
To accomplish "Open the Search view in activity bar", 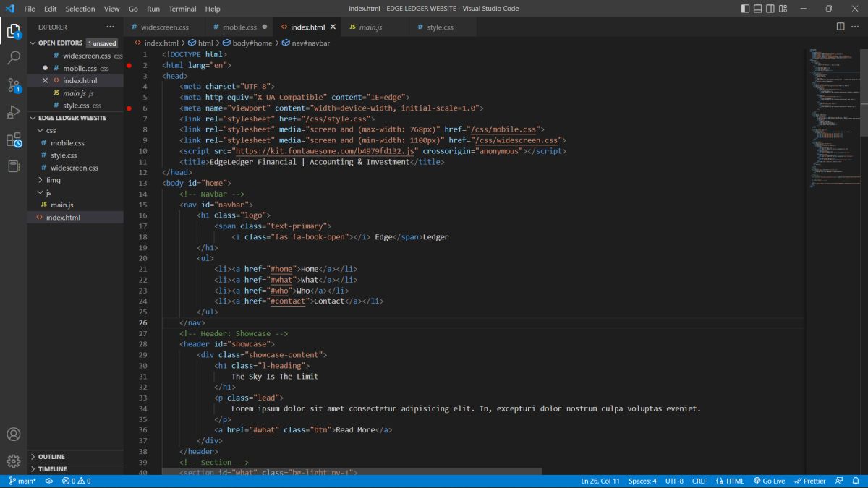I will (14, 58).
